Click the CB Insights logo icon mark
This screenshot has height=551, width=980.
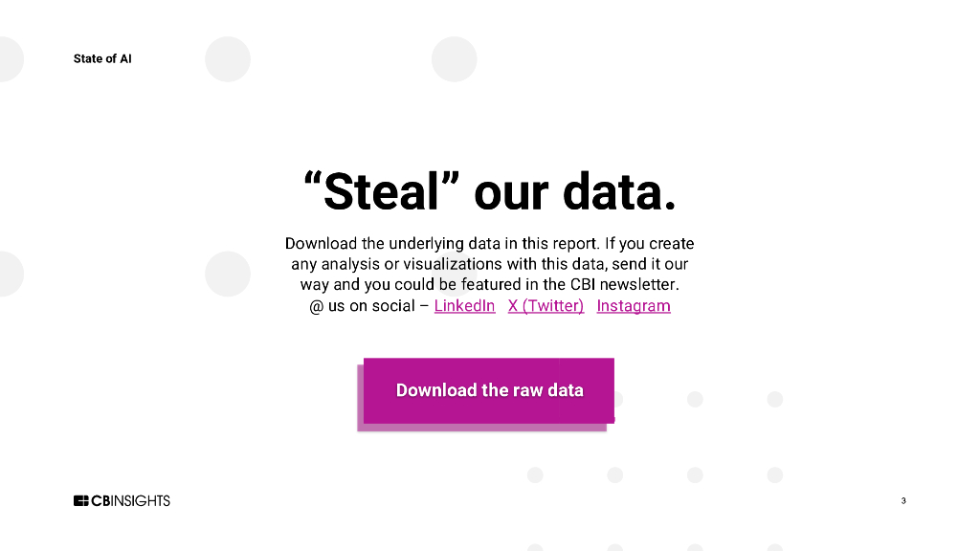click(81, 500)
